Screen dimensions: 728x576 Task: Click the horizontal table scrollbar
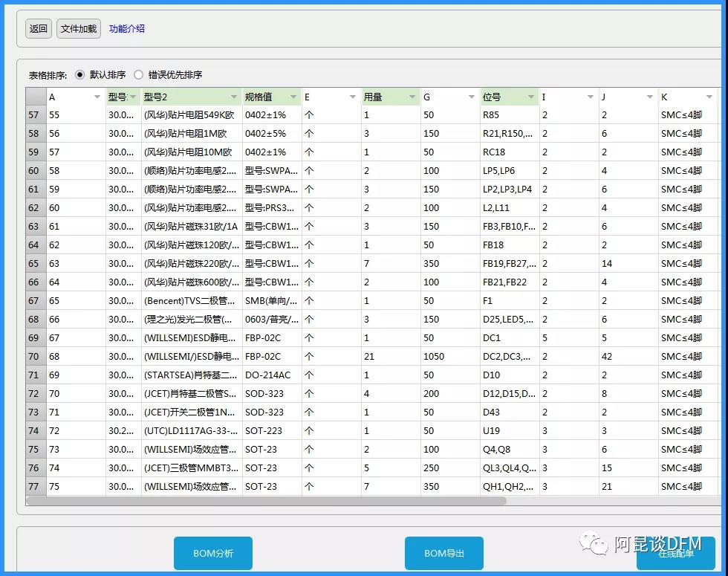click(x=266, y=501)
